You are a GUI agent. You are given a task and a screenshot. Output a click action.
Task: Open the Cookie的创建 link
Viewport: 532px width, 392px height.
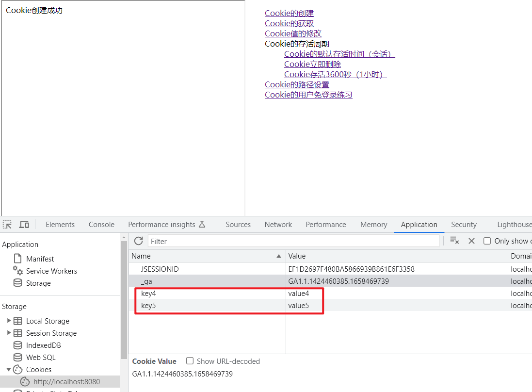point(289,14)
